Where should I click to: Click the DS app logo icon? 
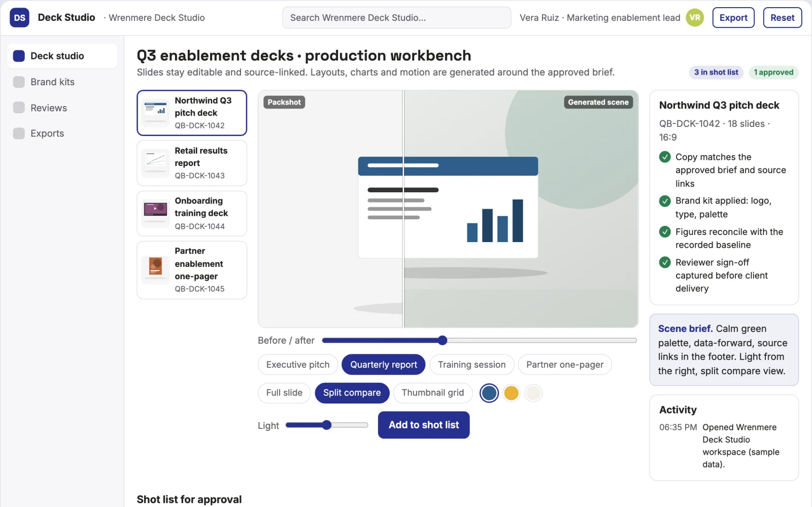coord(19,18)
